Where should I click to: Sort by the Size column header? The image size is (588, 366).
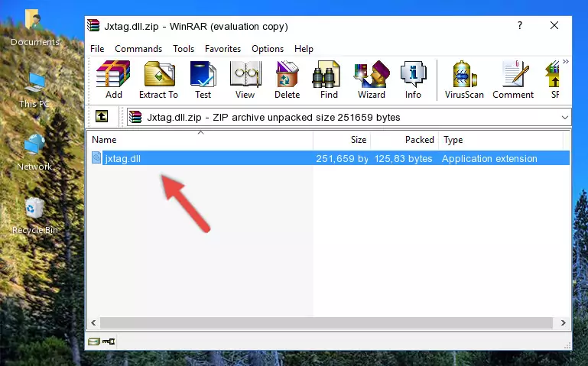(342, 140)
